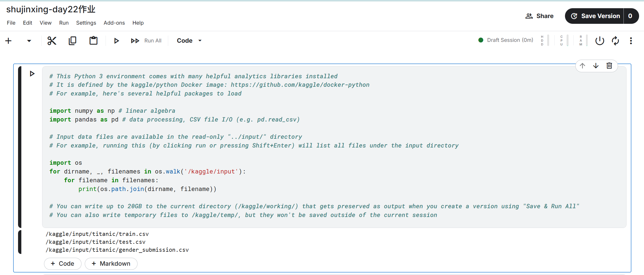This screenshot has width=644, height=275.
Task: Paste cell using clipboard icon
Action: 94,41
